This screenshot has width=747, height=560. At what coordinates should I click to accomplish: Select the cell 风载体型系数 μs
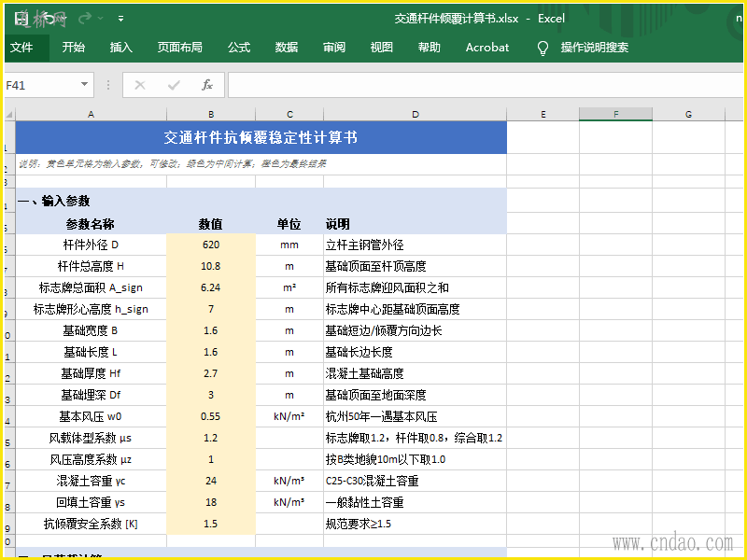pyautogui.click(x=91, y=438)
